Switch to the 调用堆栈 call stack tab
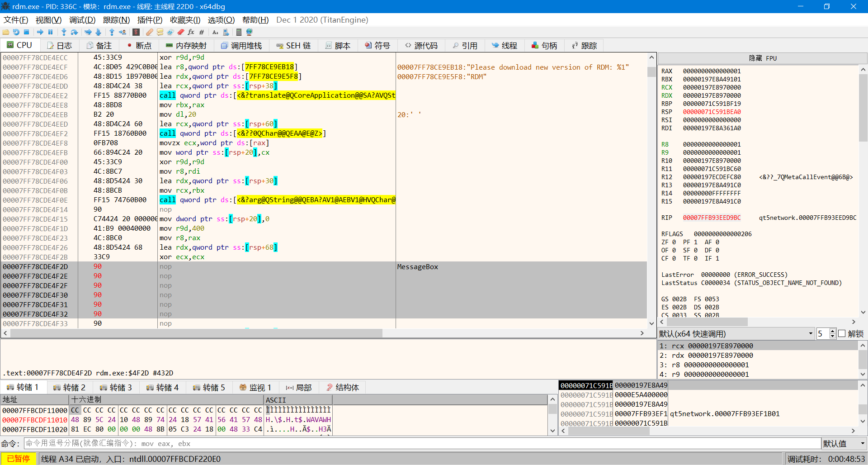The image size is (868, 465). click(x=241, y=46)
